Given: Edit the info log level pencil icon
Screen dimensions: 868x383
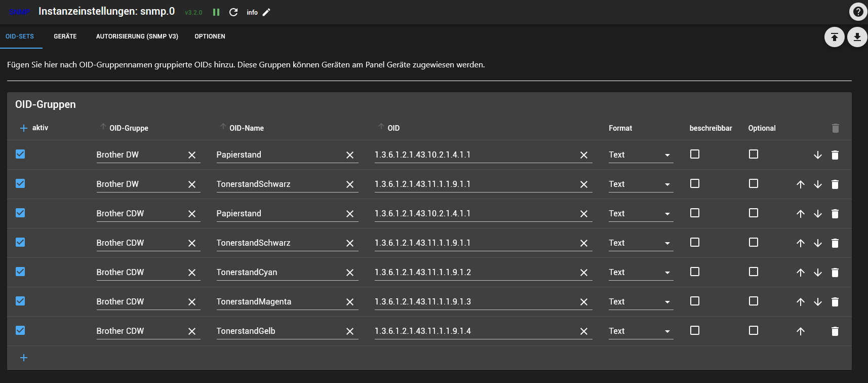Looking at the screenshot, I should pos(266,12).
